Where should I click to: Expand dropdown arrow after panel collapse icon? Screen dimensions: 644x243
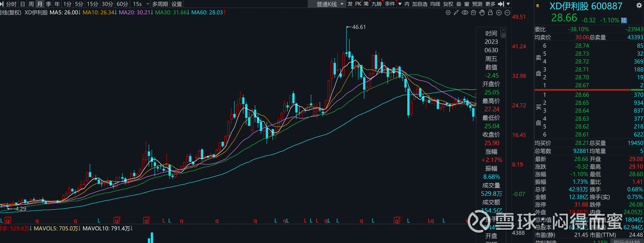(x=508, y=4)
